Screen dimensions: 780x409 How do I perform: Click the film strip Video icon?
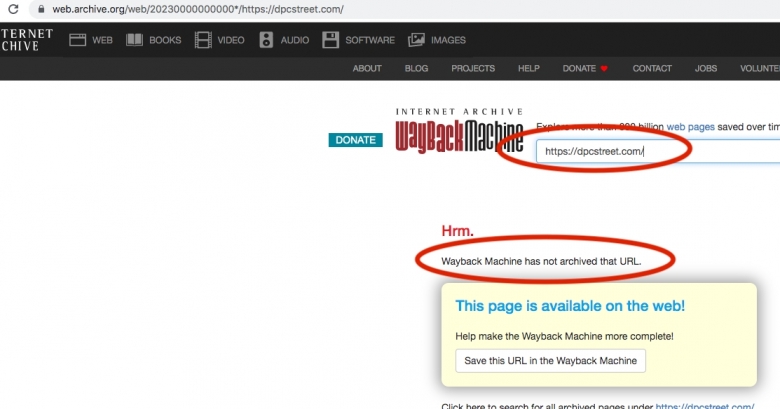tap(203, 40)
